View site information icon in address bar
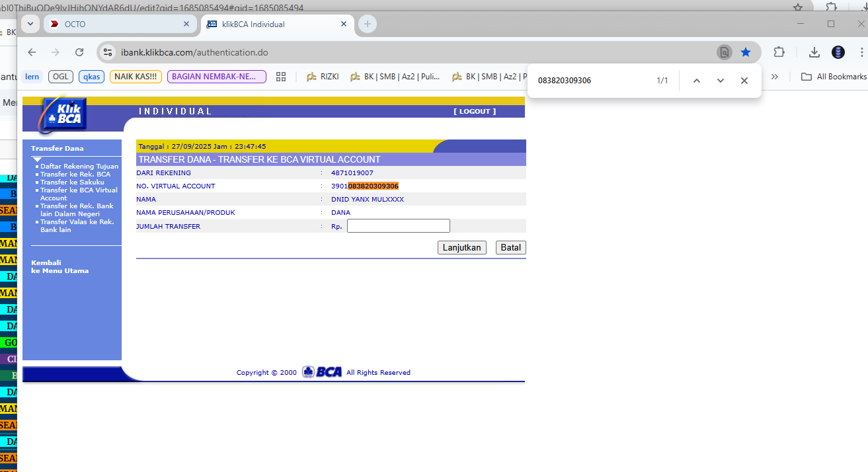 108,52
